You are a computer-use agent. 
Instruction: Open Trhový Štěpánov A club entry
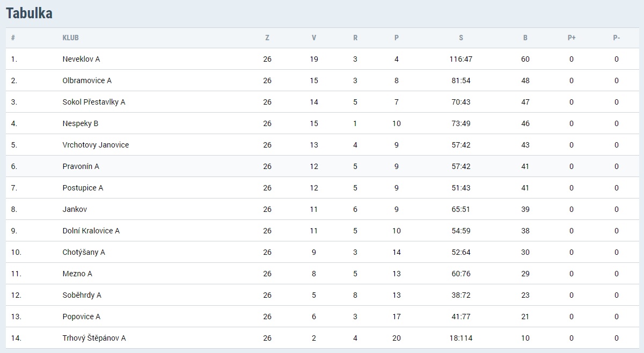tap(94, 338)
